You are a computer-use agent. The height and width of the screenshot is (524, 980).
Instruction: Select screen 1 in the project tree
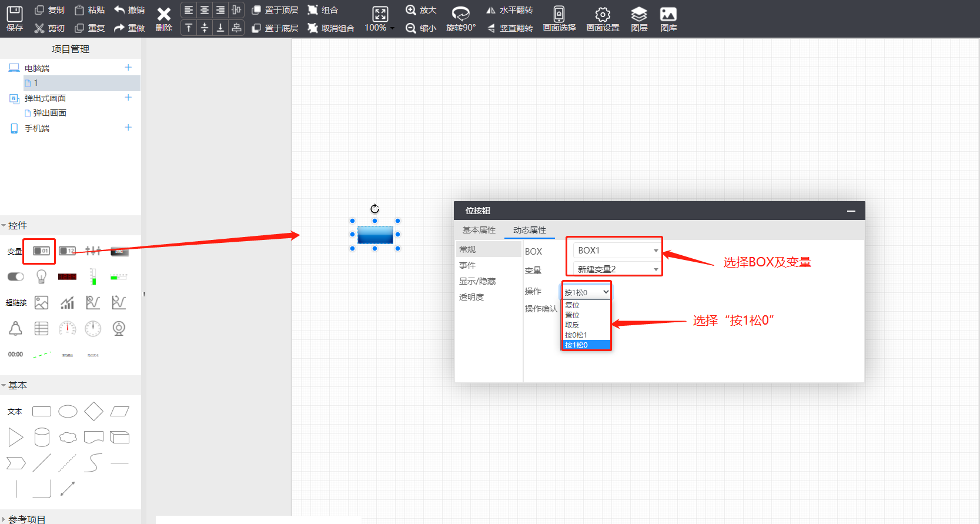(82, 83)
